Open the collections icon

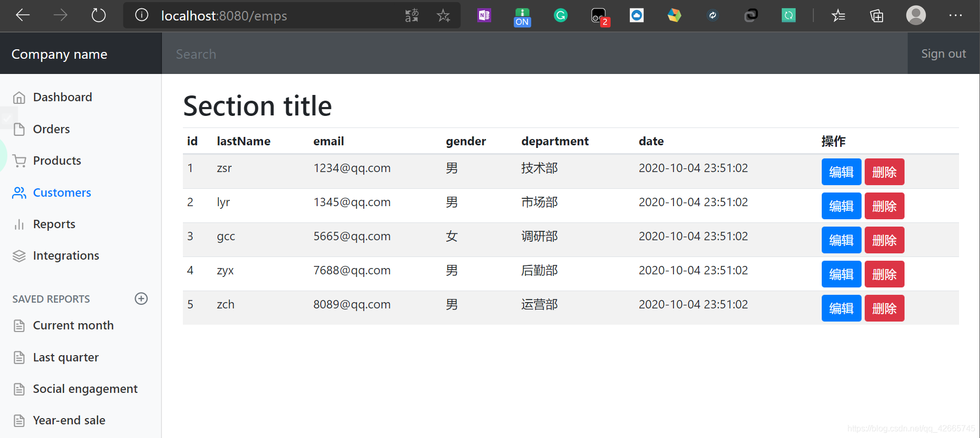(x=877, y=16)
